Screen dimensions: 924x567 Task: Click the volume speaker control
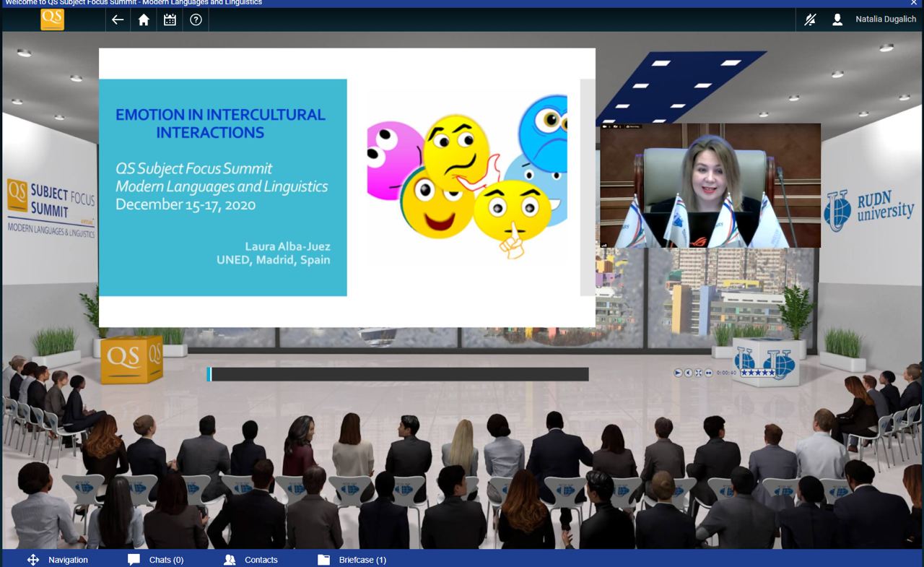pyautogui.click(x=688, y=373)
